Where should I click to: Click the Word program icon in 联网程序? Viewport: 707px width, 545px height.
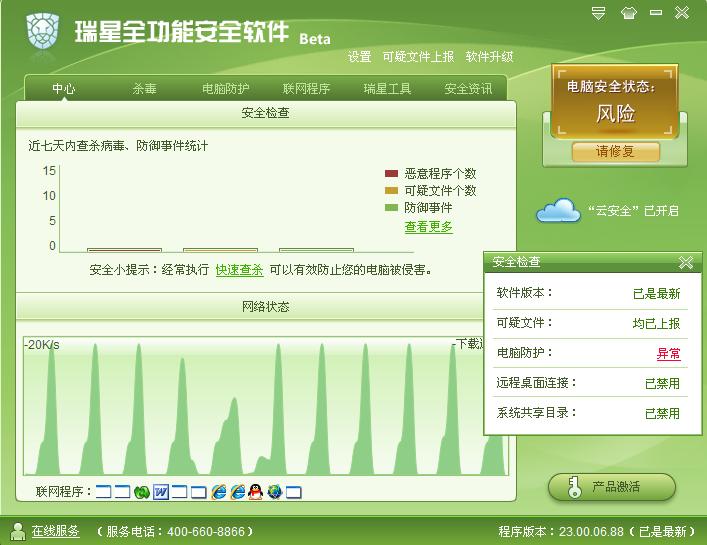pyautogui.click(x=161, y=492)
